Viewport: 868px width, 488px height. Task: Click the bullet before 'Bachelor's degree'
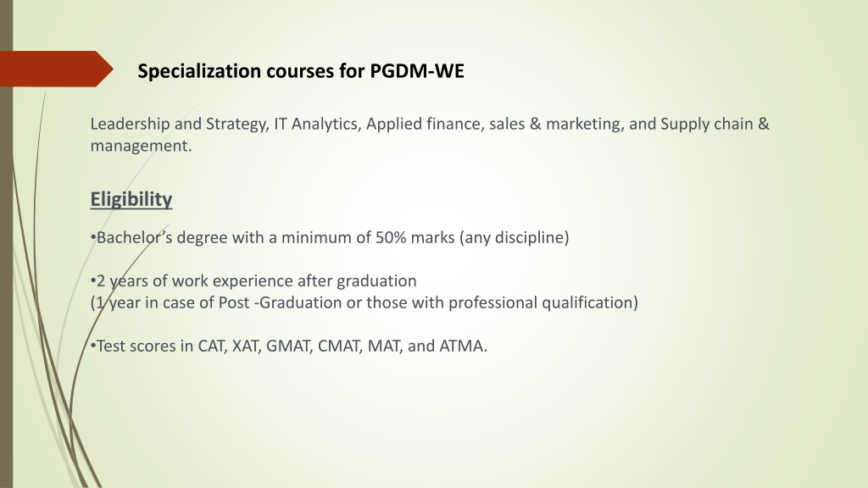tap(93, 238)
